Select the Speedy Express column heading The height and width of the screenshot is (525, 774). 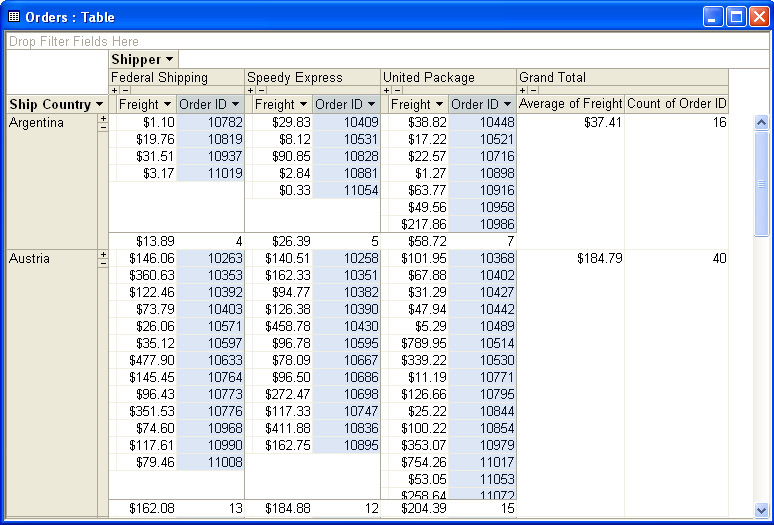[295, 77]
